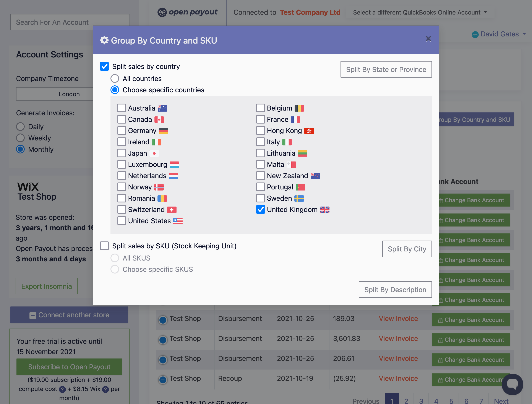Select Weekly invoice generation
The width and height of the screenshot is (532, 404).
(x=20, y=138)
